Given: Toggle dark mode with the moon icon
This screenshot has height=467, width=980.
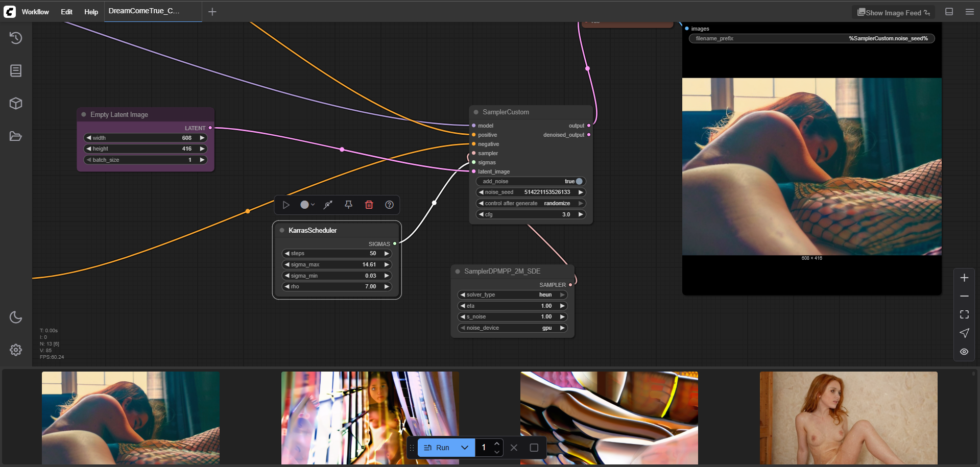Looking at the screenshot, I should 16,317.
